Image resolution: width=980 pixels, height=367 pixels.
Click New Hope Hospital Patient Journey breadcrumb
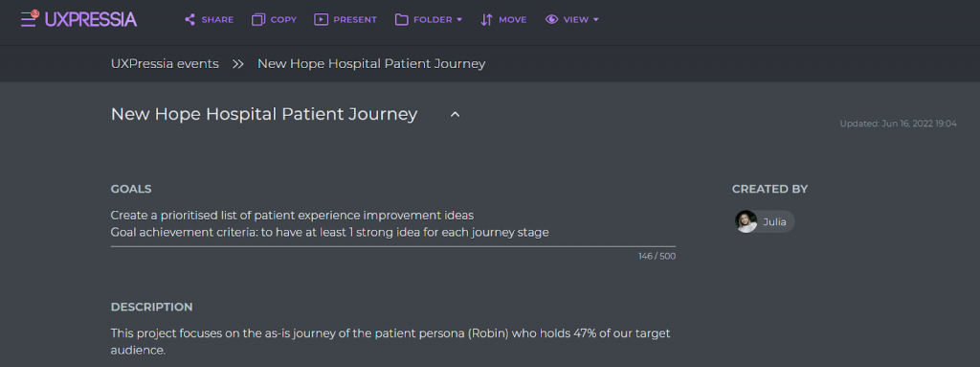pos(371,63)
